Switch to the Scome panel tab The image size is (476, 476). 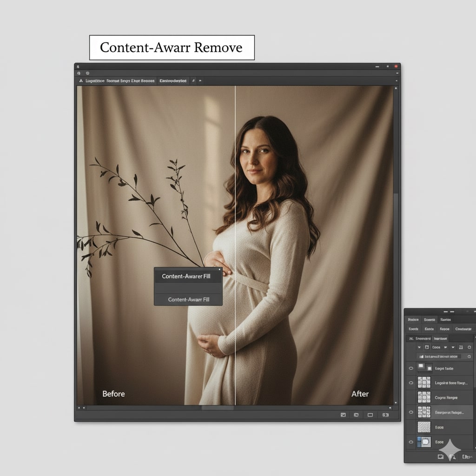click(429, 320)
